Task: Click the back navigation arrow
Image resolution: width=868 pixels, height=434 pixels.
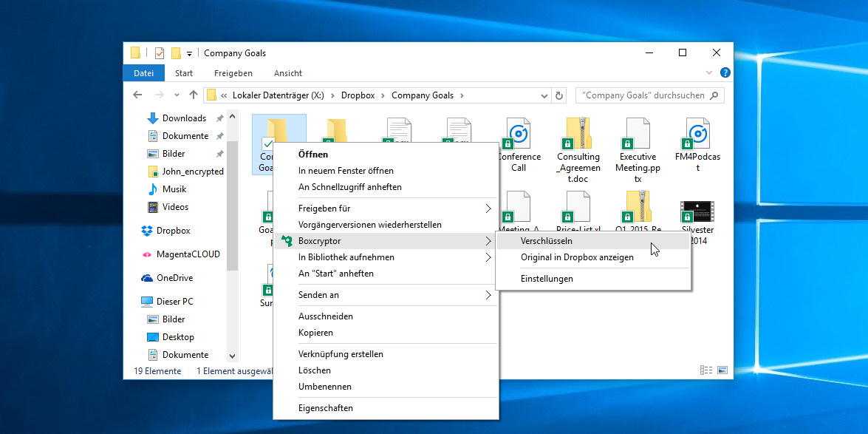Action: coord(137,95)
